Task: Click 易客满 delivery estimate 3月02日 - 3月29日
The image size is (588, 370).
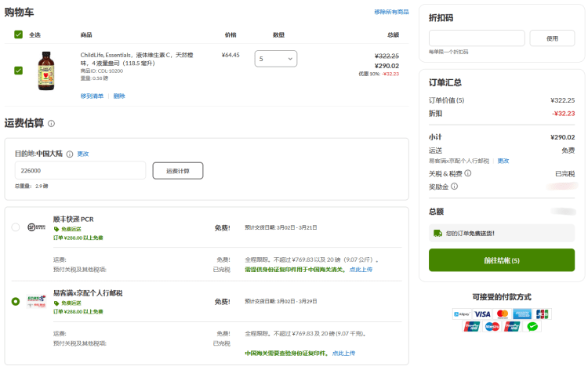Action: [281, 301]
